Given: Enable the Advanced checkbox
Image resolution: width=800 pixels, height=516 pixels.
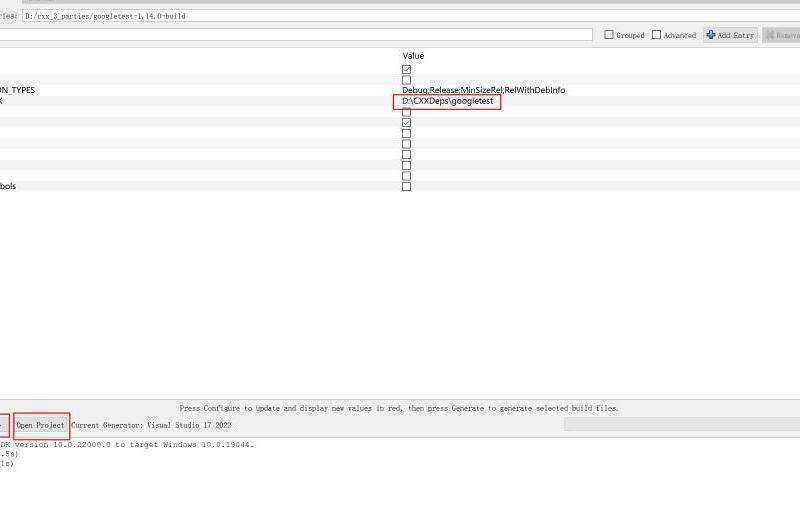Looking at the screenshot, I should [x=656, y=35].
